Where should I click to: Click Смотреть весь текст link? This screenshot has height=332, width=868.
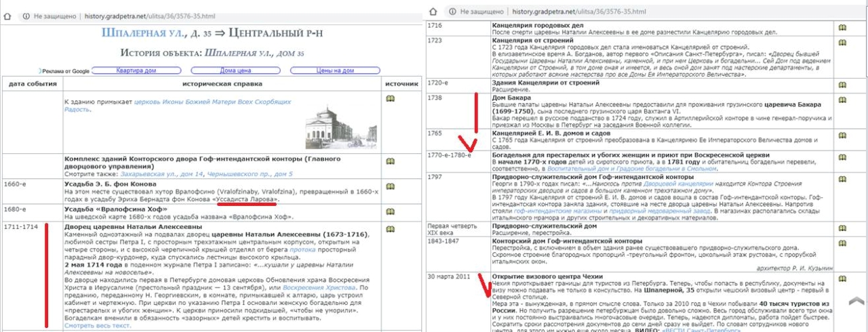(x=96, y=326)
